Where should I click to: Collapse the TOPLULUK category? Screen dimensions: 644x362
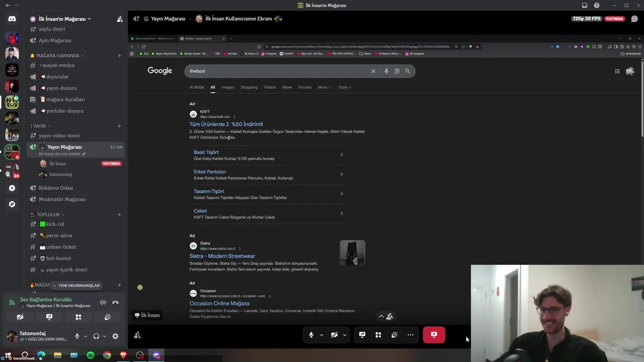point(47,215)
